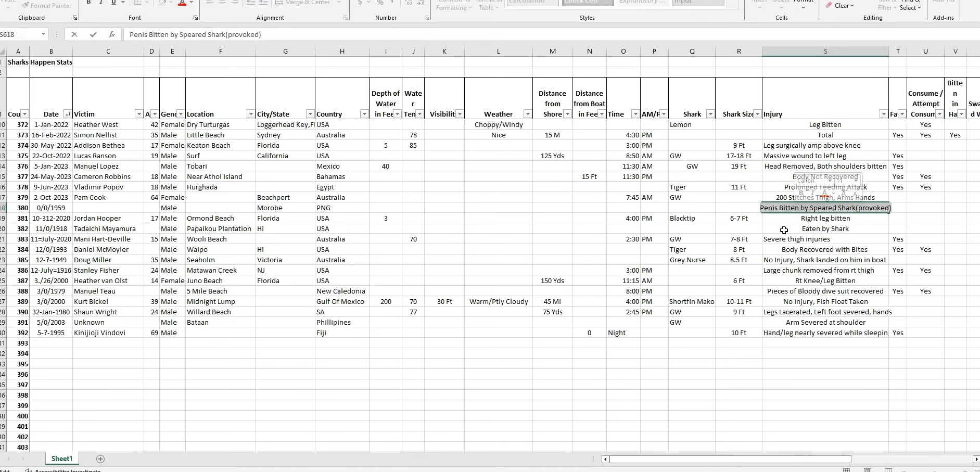Image resolution: width=980 pixels, height=472 pixels.
Task: Click the Kinijioji Vindovi victim cell
Action: click(x=108, y=333)
